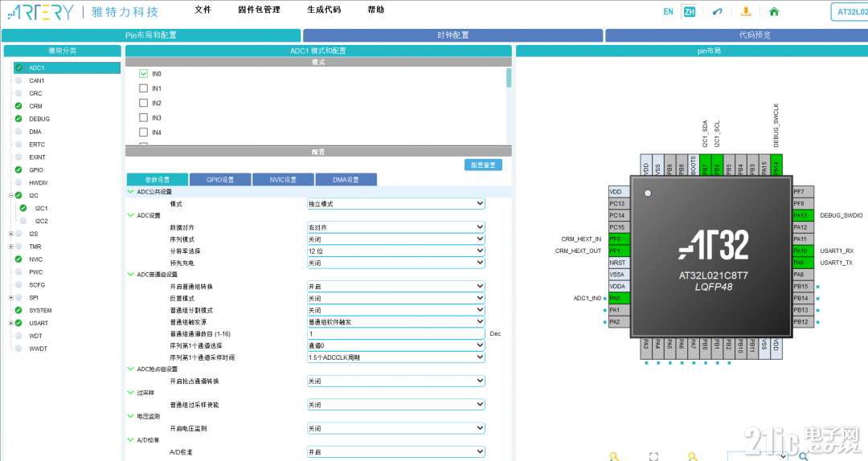The height and width of the screenshot is (461, 868).
Task: Enable the IN3 channel checkbox
Action: click(x=143, y=117)
